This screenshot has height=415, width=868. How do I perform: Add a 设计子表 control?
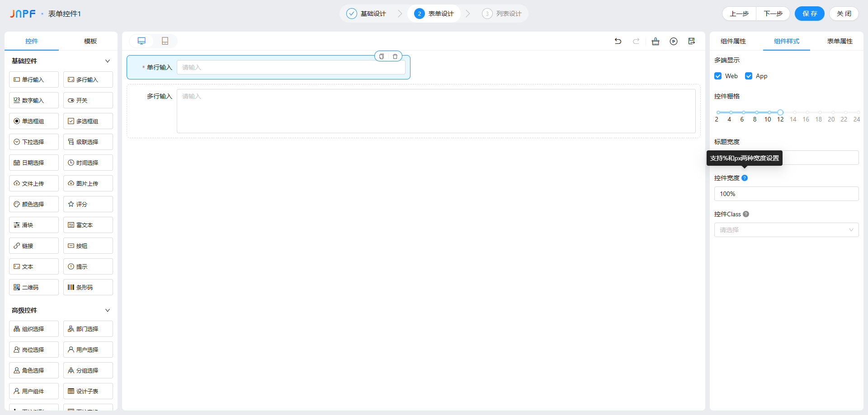(x=88, y=391)
